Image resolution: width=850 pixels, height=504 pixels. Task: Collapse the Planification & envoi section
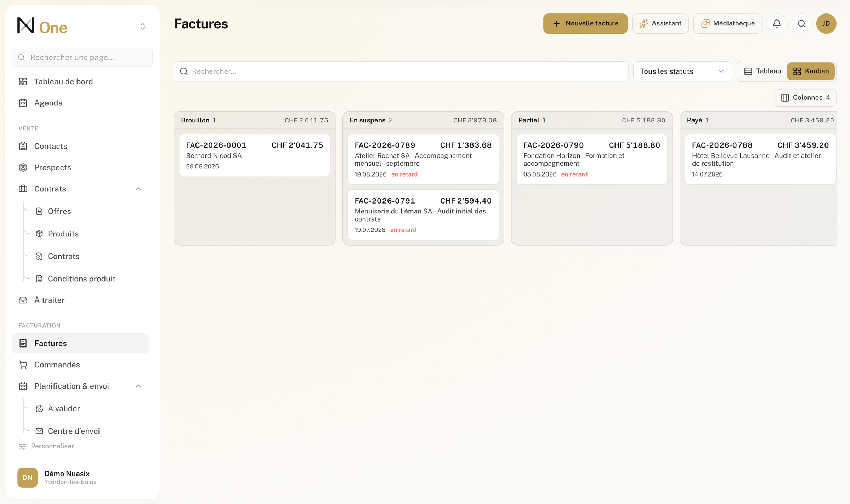pyautogui.click(x=138, y=386)
